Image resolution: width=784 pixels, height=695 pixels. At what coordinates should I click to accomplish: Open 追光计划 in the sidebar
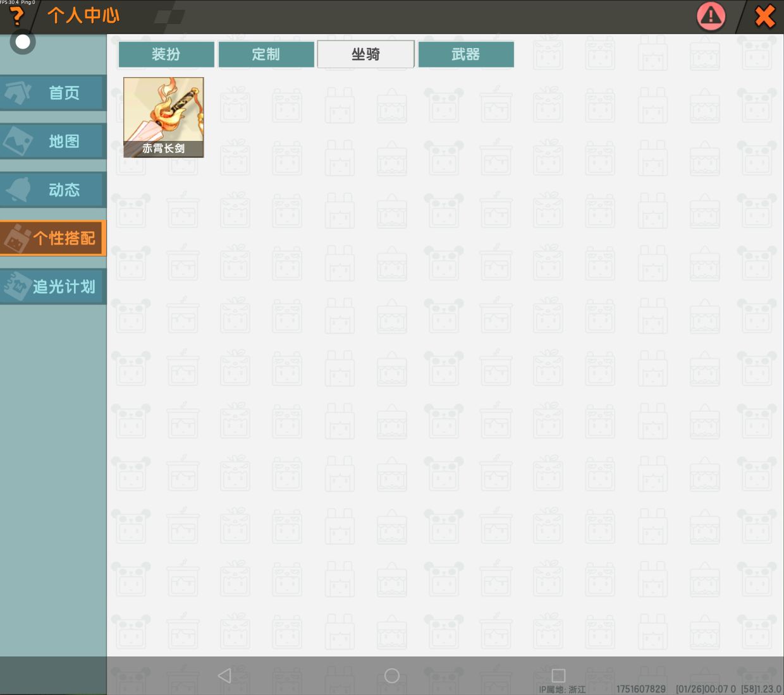point(53,287)
